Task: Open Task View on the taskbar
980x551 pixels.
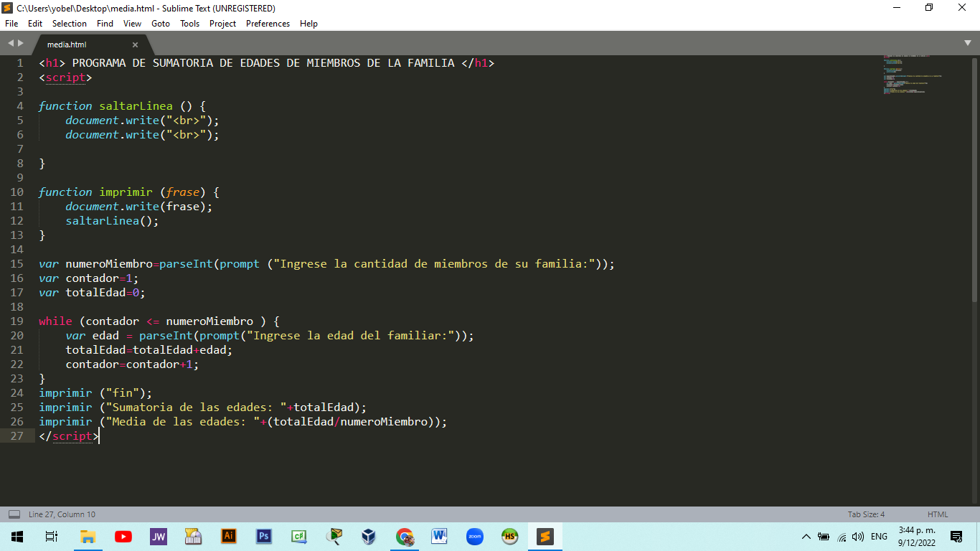Action: tap(52, 536)
